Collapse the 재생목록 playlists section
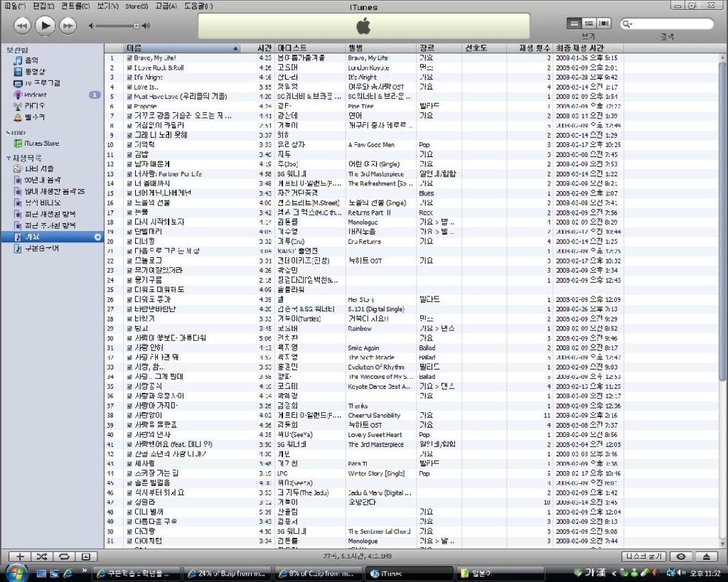 coord(9,158)
